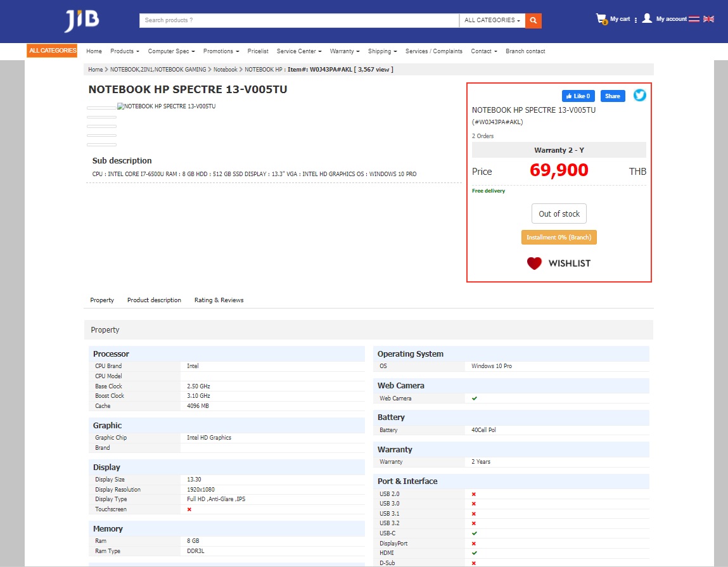Image resolution: width=728 pixels, height=567 pixels.
Task: Switch to the Product description tab
Action: (154, 300)
